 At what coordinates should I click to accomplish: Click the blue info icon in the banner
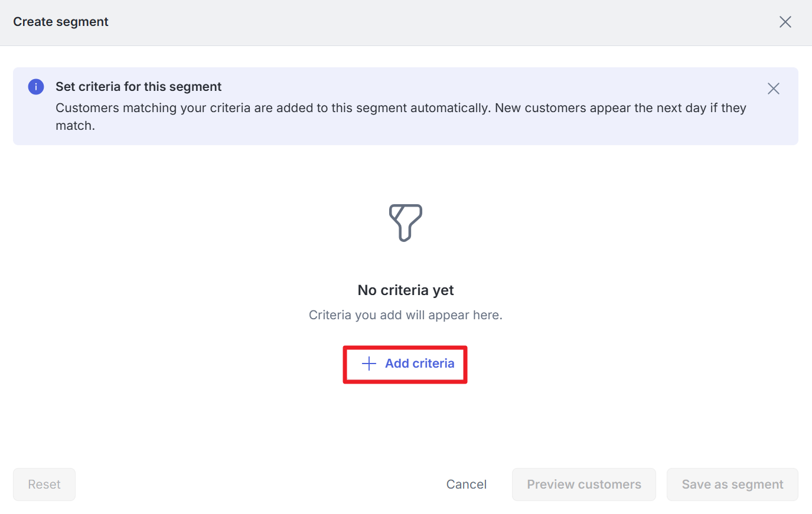tap(36, 87)
